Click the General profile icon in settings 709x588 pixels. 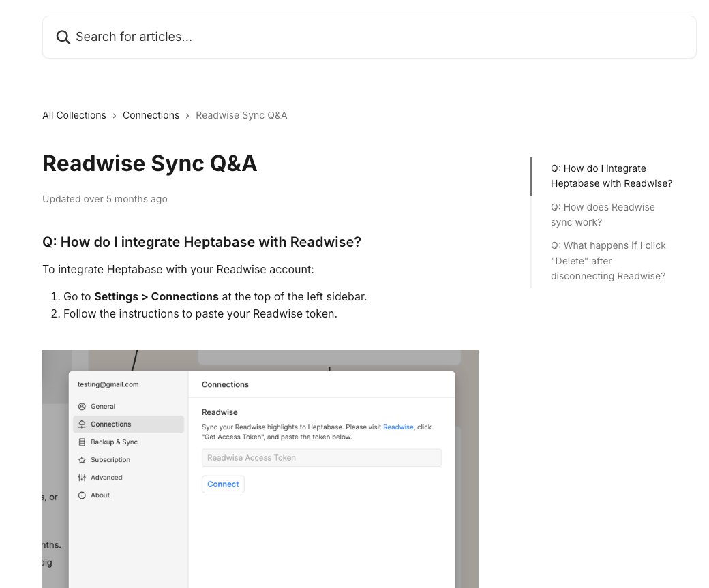pos(82,407)
